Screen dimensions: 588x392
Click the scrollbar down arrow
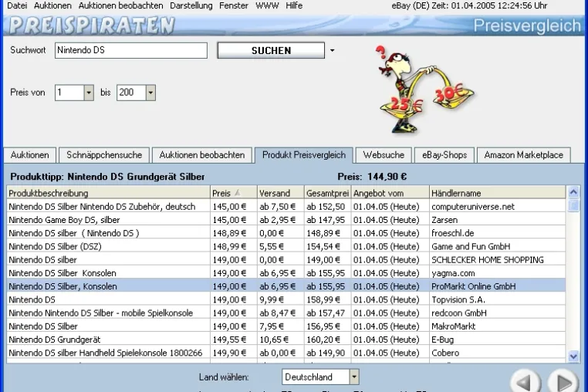tap(573, 356)
